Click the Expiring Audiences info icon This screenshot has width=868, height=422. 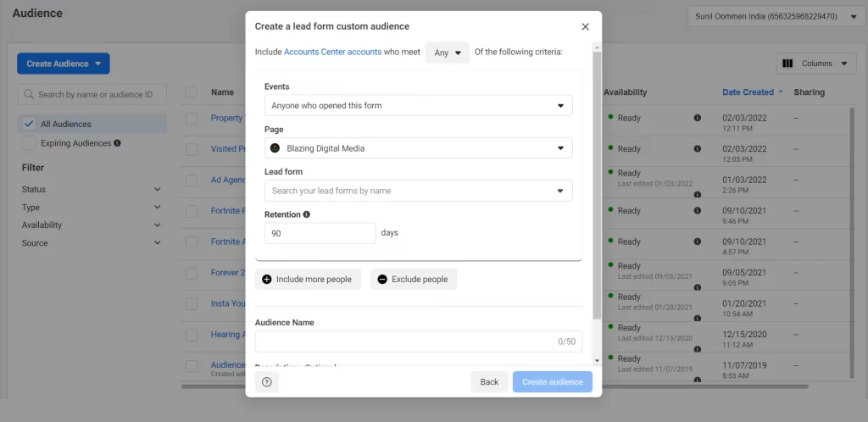point(117,142)
